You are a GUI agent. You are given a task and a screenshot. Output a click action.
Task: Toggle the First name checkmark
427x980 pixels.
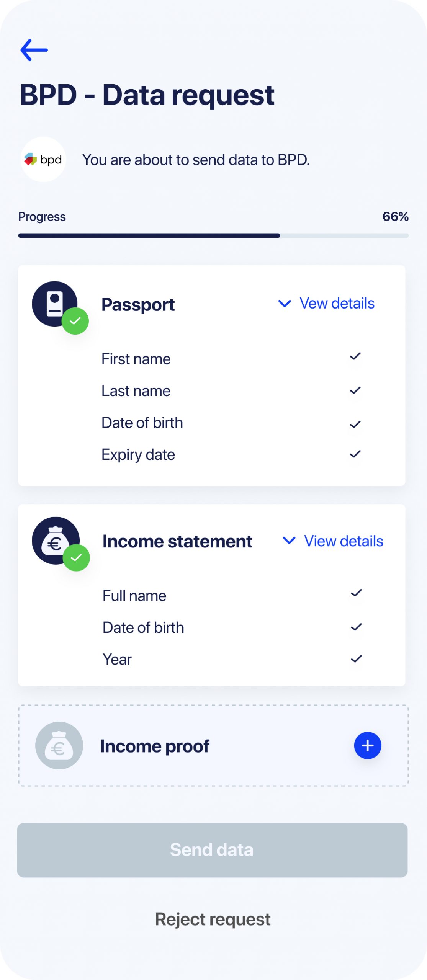point(355,356)
